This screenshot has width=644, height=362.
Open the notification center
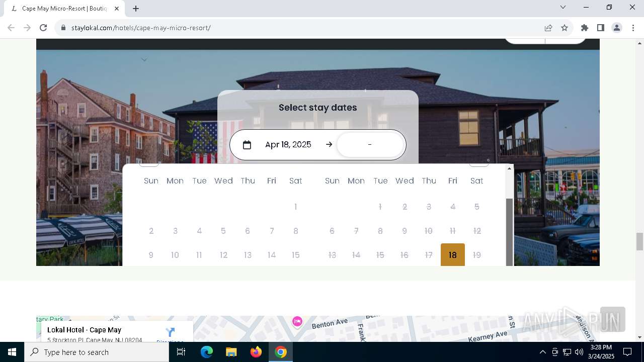627,352
